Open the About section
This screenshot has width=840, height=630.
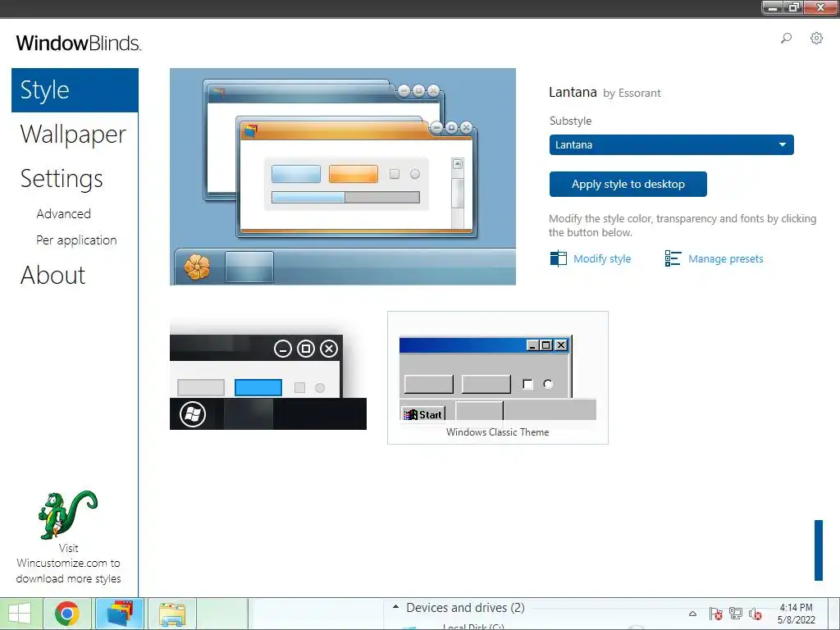pos(53,276)
